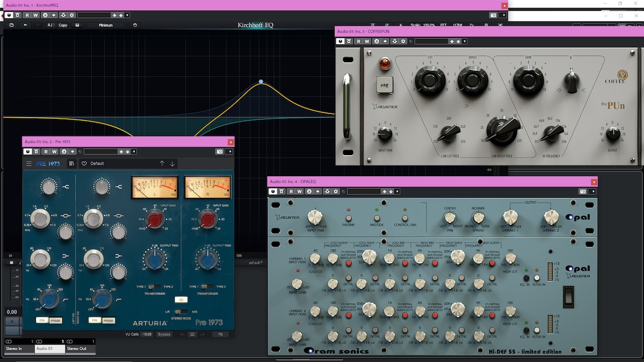Open the piano keyboard display in Kirchhoff EQ
This screenshot has height=362, width=644.
click(x=78, y=25)
